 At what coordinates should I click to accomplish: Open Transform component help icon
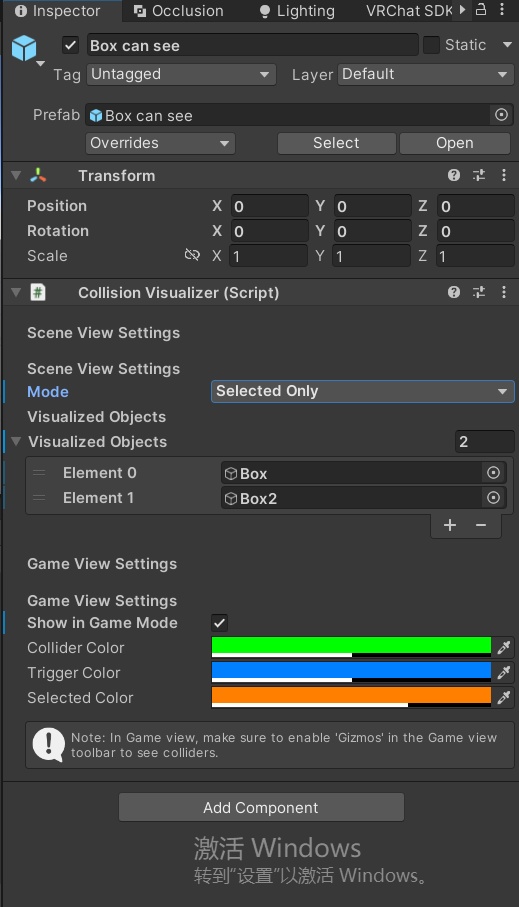(x=454, y=175)
